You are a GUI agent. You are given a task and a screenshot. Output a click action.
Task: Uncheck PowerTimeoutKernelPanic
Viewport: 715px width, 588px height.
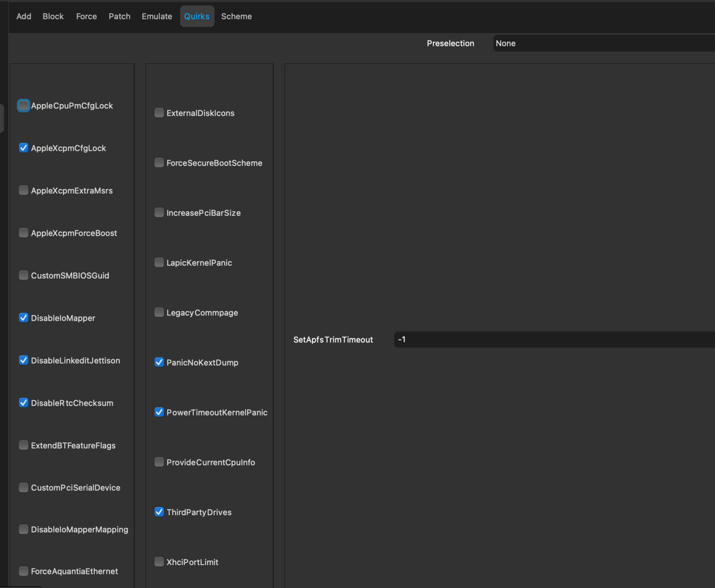pyautogui.click(x=159, y=412)
